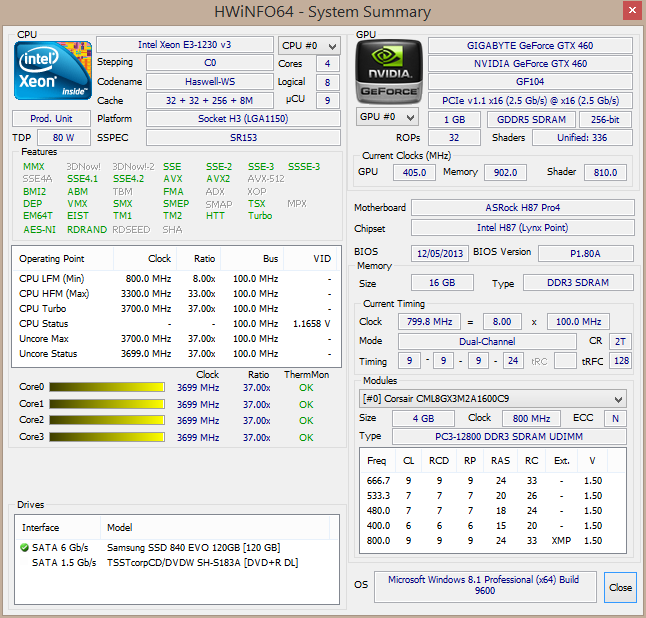Click the Interface column header in Drives
This screenshot has height=618, width=646.
point(58,527)
